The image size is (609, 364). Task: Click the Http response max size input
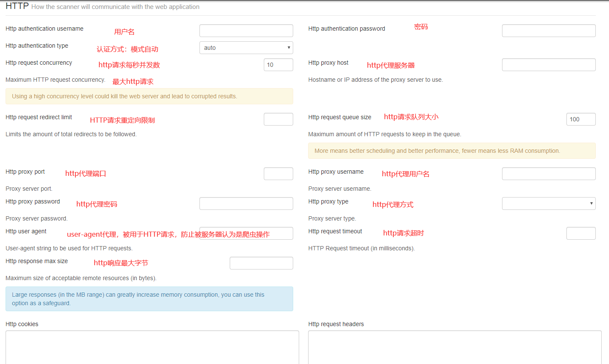pyautogui.click(x=261, y=263)
